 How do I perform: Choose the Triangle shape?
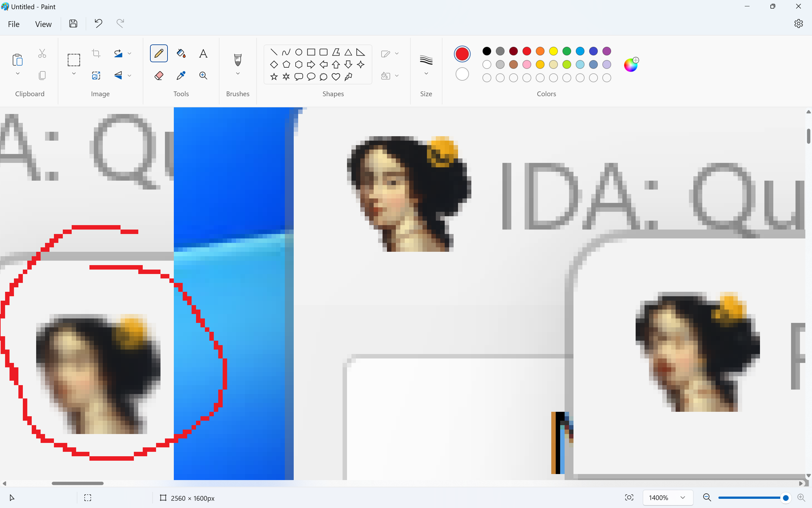click(348, 52)
